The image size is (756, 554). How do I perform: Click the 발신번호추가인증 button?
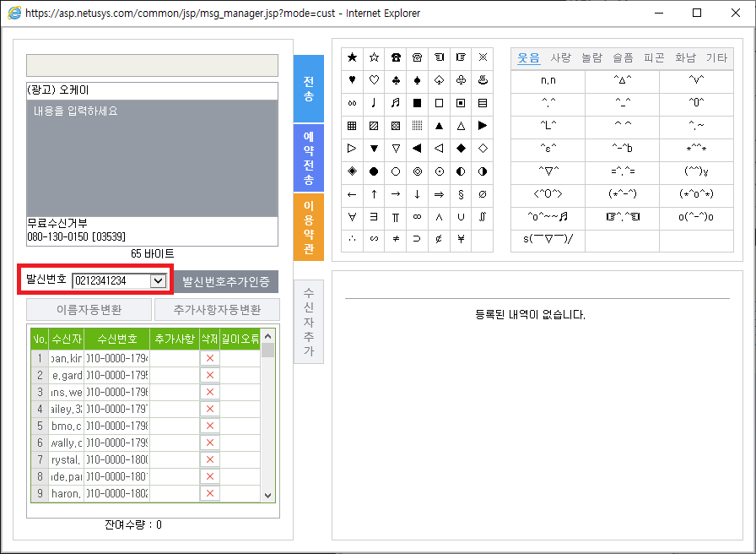(226, 282)
